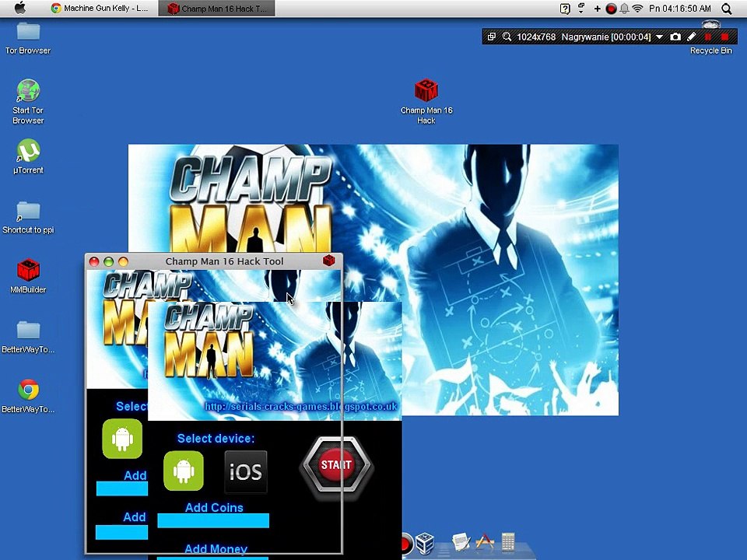Click the plus icon in menu bar
Image resolution: width=747 pixels, height=560 pixels.
[x=597, y=8]
